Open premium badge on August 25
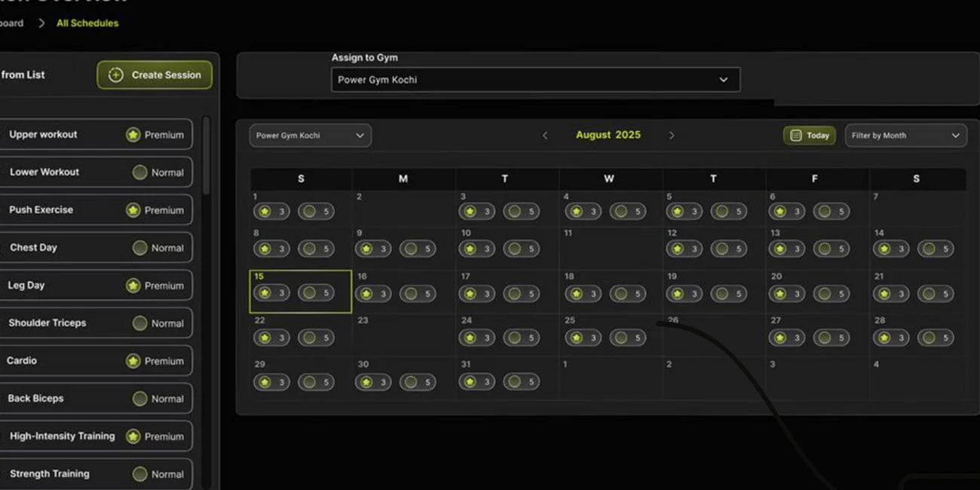Viewport: 980px width, 490px height. click(x=583, y=338)
